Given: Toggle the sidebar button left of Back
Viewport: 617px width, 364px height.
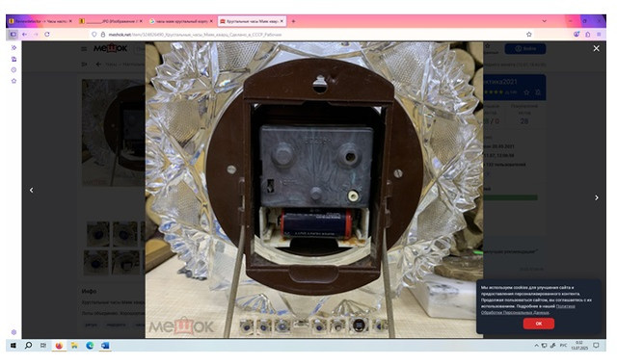Looking at the screenshot, I should (x=13, y=35).
